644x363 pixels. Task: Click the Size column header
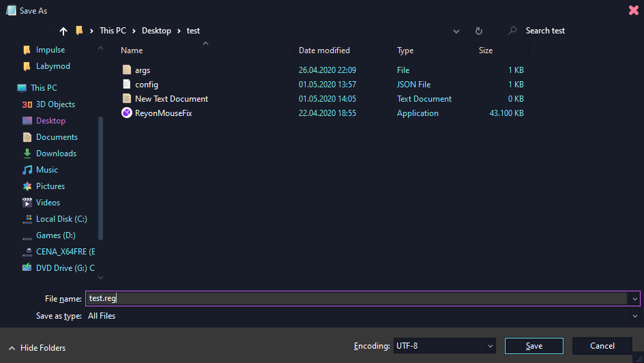(x=486, y=50)
